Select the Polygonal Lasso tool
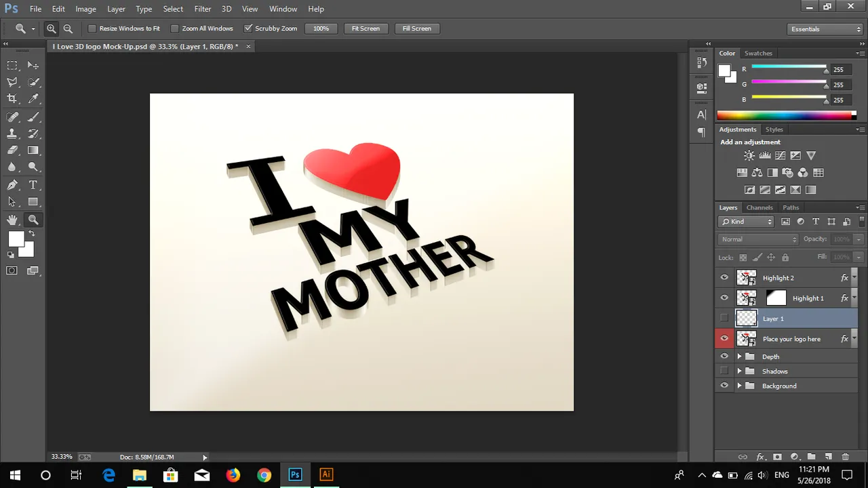868x488 pixels. click(x=12, y=82)
